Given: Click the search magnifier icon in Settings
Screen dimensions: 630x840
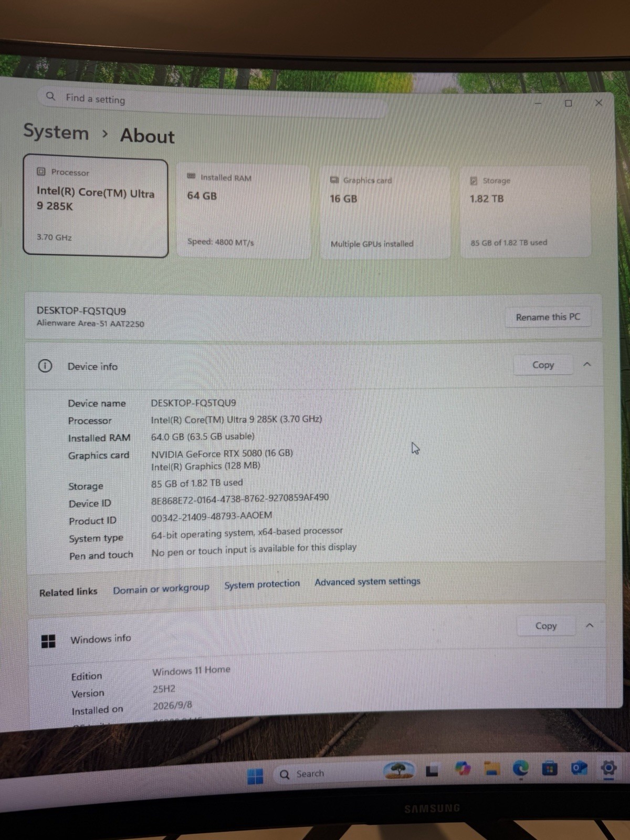Looking at the screenshot, I should (51, 96).
